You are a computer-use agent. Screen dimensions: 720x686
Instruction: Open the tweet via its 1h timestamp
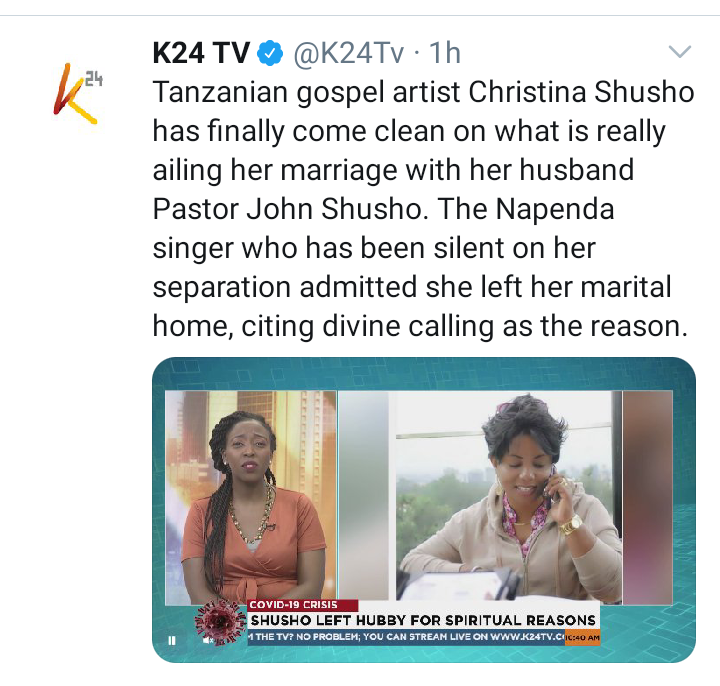click(444, 53)
